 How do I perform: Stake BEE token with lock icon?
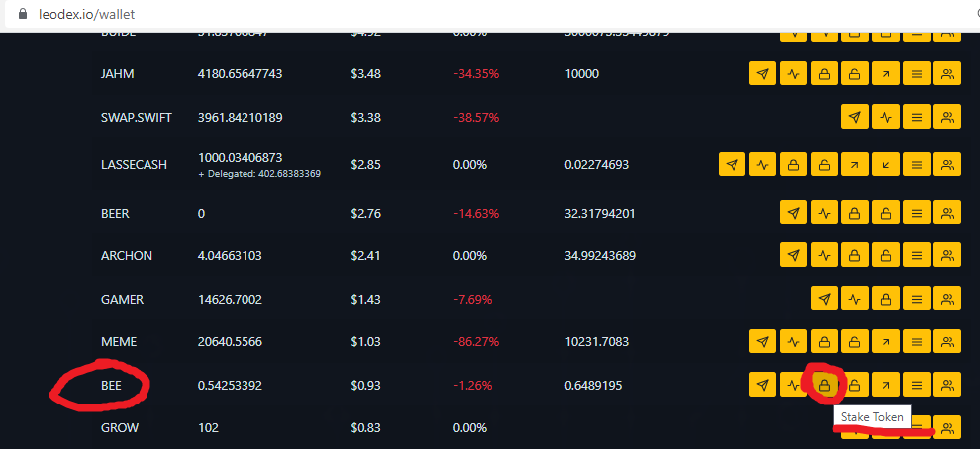click(x=824, y=385)
